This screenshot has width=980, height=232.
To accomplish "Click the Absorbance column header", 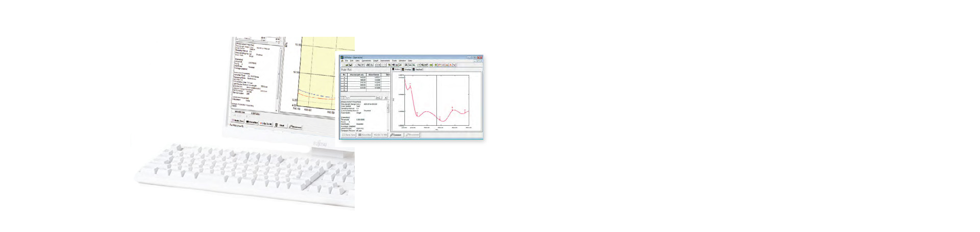I will point(374,75).
